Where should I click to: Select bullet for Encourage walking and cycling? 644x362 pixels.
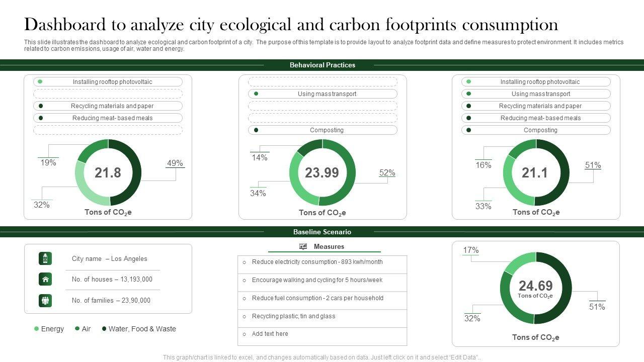click(245, 281)
